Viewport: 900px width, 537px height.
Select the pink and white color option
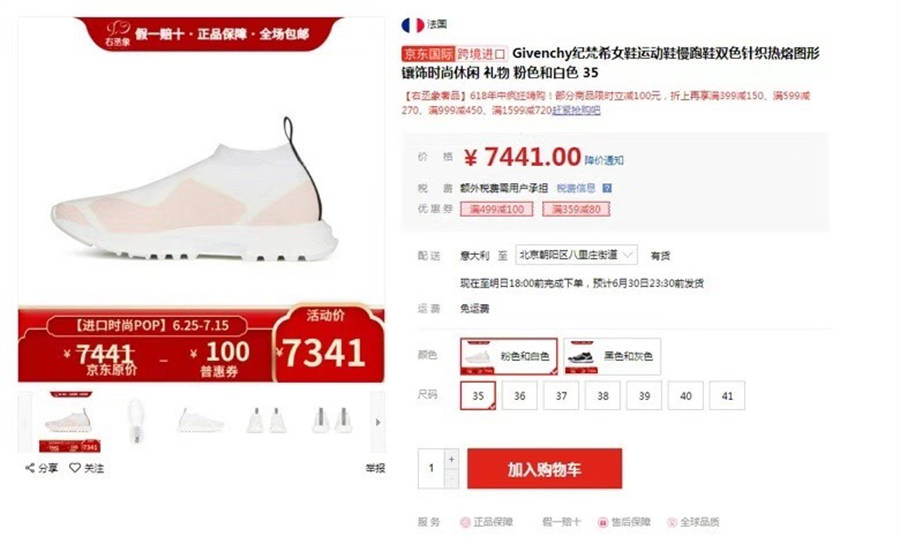point(509,356)
